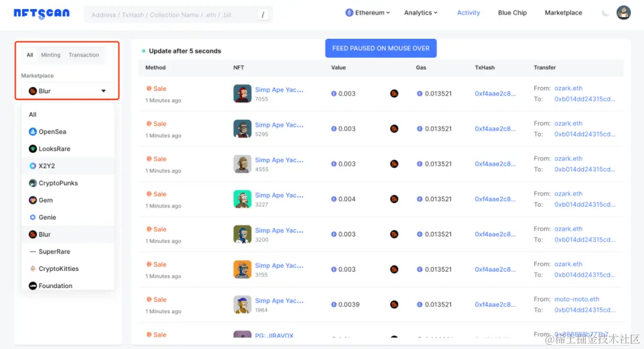Open the user avatar profile
This screenshot has height=349, width=644.
coord(624,13)
